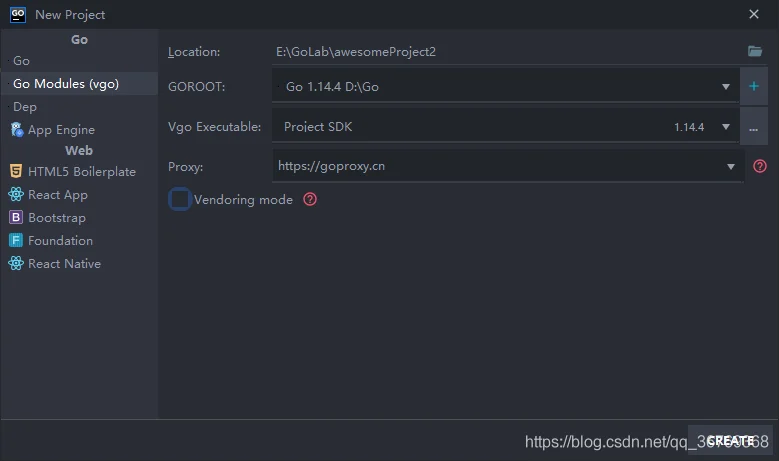Click the App Engine icon

(16, 130)
